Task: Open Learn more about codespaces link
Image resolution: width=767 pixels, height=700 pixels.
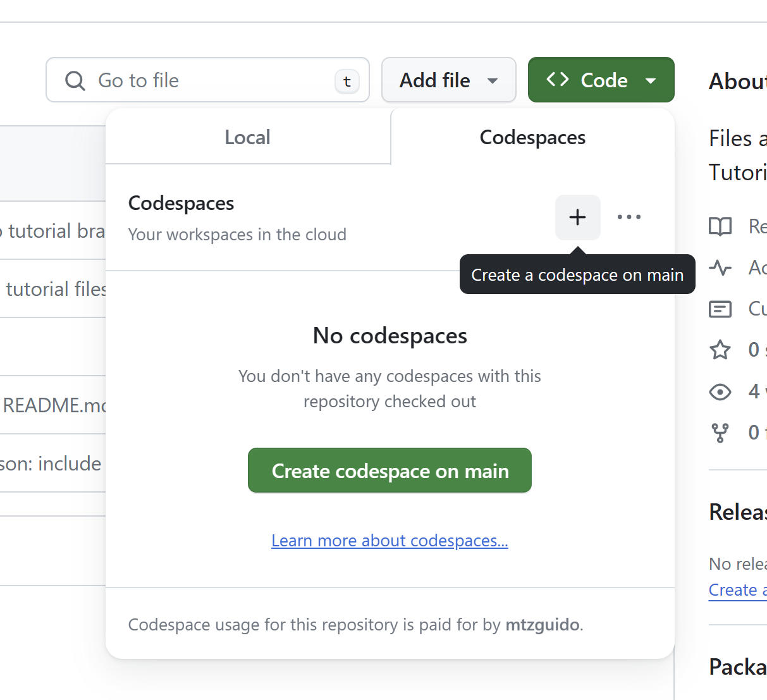Action: (x=390, y=541)
